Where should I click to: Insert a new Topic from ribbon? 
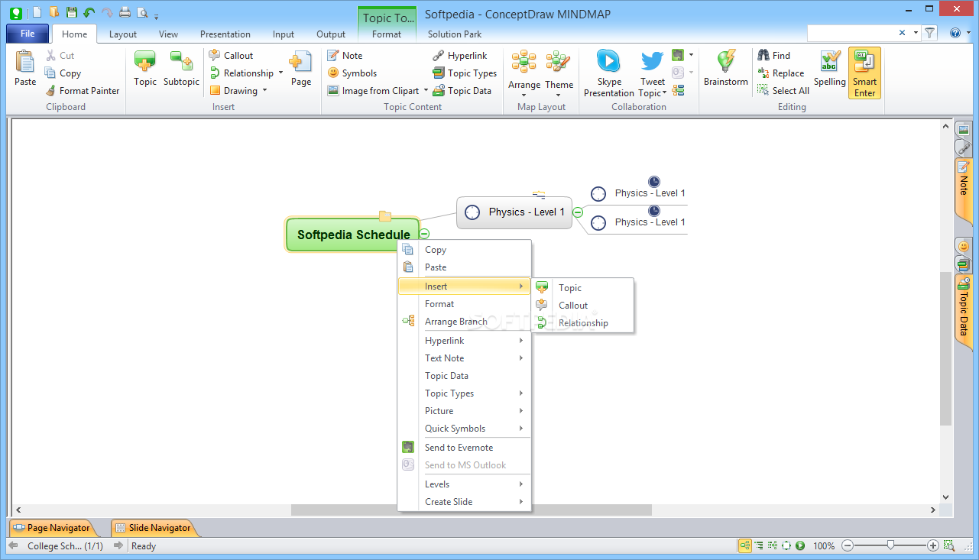[144, 70]
